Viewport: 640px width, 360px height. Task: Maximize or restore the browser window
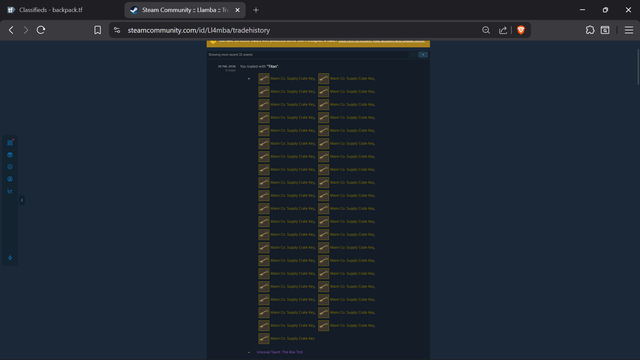pos(605,10)
